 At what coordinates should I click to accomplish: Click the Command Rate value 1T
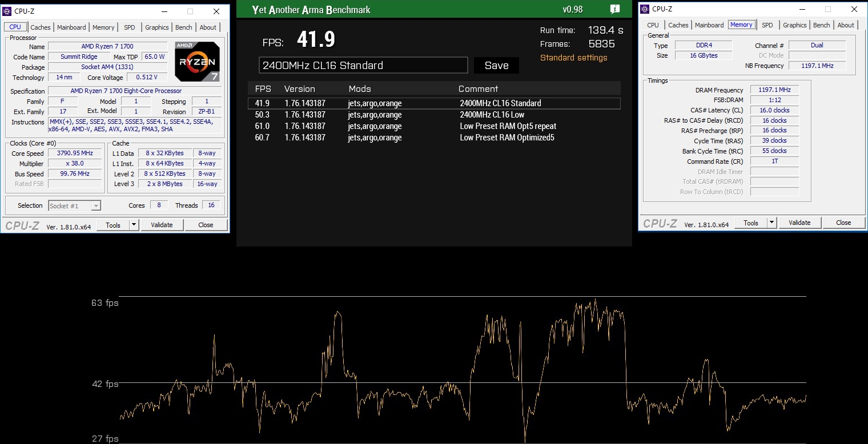coord(774,161)
